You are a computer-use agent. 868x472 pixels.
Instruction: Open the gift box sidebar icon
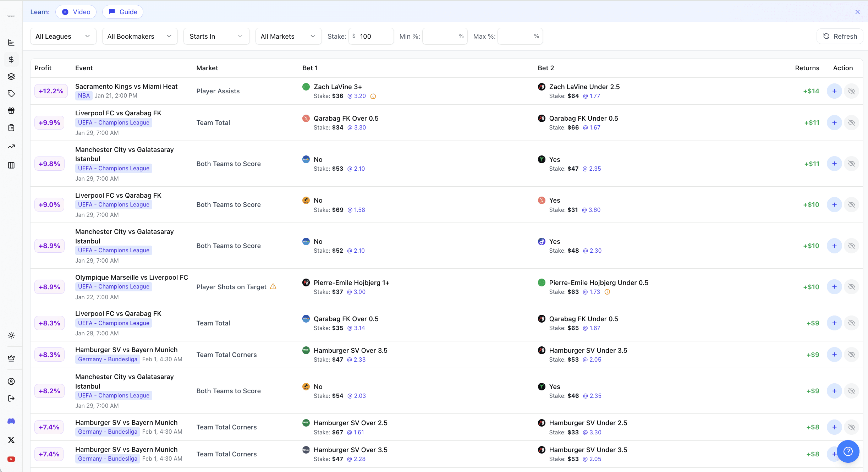point(11,111)
